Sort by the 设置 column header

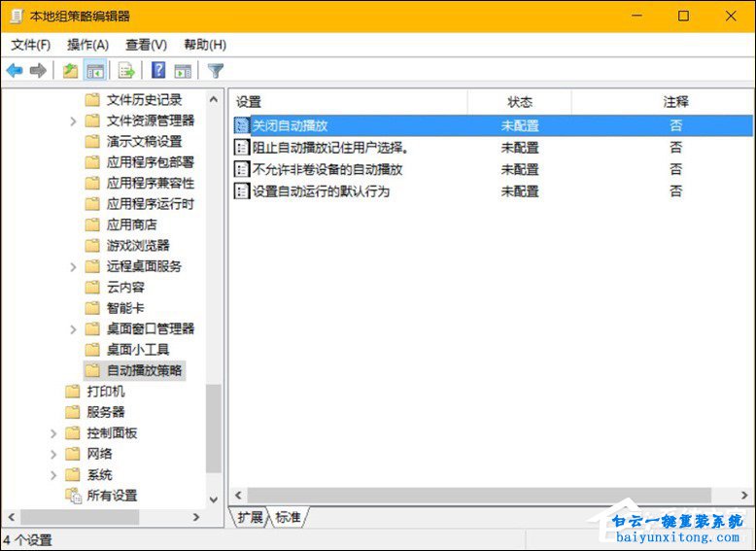(x=348, y=102)
